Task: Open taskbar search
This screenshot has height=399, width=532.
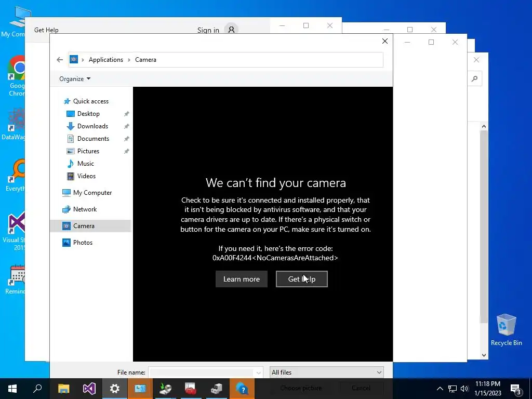Action: click(x=37, y=389)
